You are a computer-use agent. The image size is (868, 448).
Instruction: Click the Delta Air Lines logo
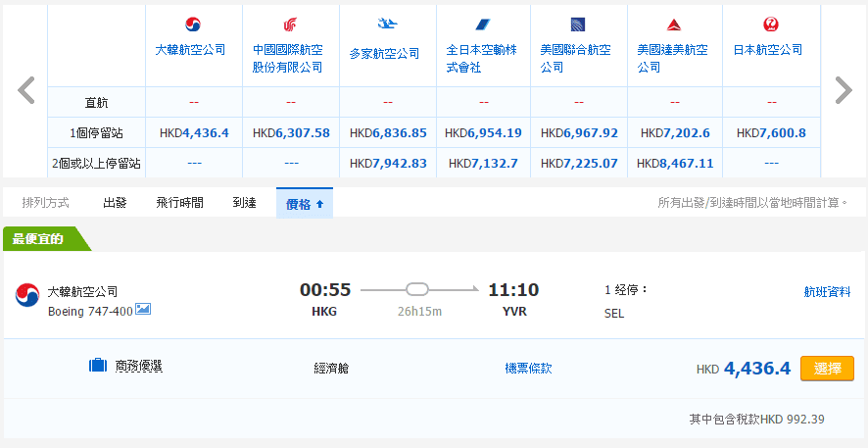674,25
